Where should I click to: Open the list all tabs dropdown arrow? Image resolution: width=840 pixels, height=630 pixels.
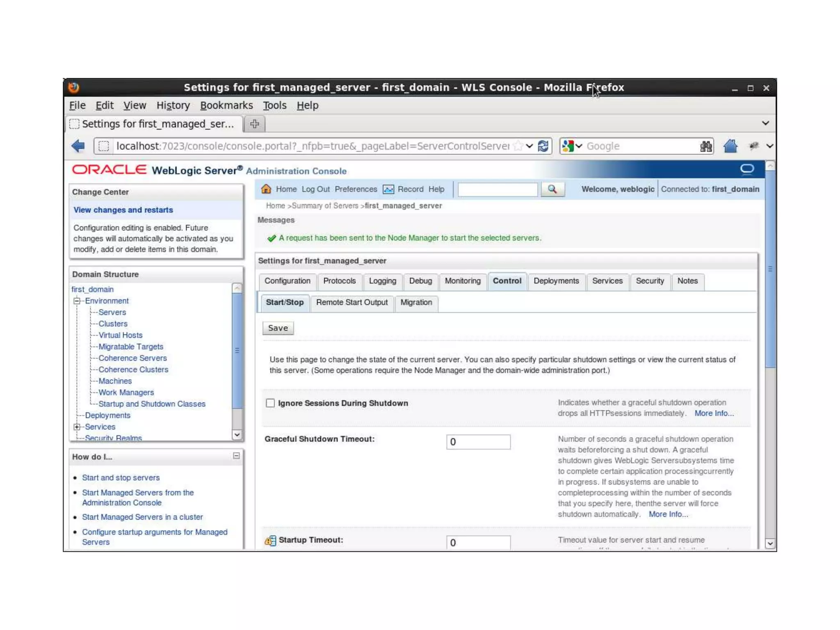[x=765, y=123]
